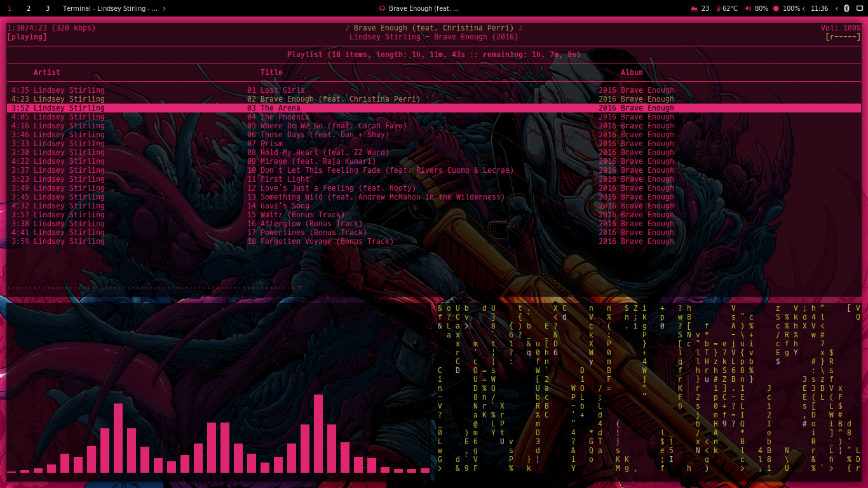Viewport: 868px width, 488px height.
Task: Switch to workspace 3
Action: pyautogui.click(x=48, y=8)
